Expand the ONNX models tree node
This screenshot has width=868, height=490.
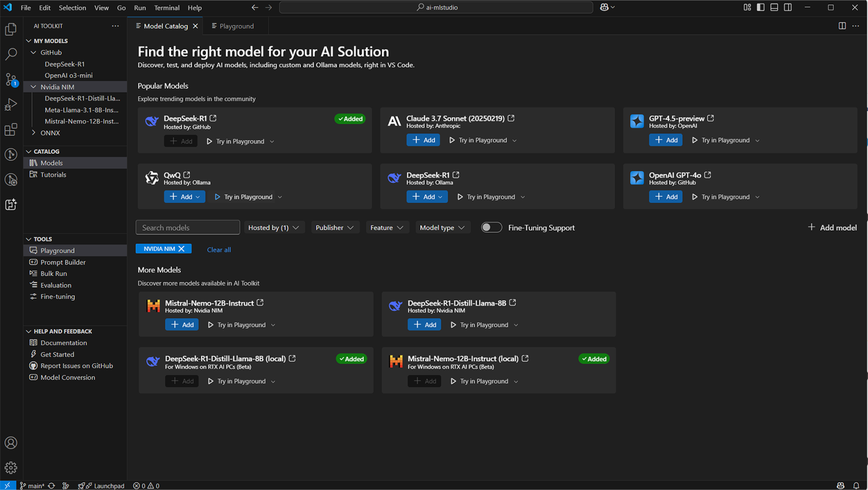pos(34,133)
